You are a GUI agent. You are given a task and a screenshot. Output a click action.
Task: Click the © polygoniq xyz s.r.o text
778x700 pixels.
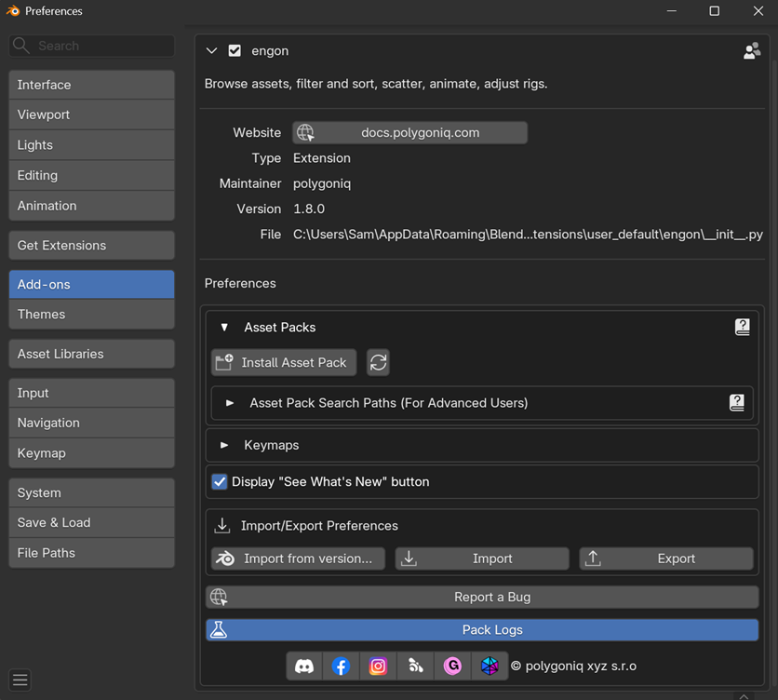click(573, 666)
